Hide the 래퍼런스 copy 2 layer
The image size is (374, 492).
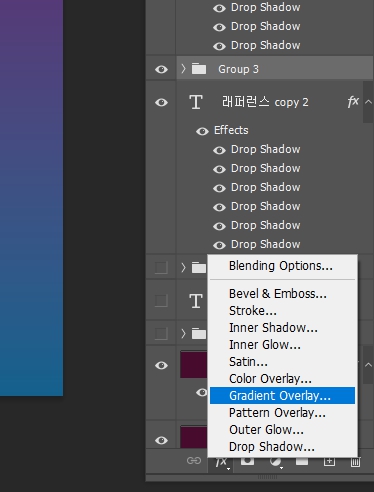161,102
